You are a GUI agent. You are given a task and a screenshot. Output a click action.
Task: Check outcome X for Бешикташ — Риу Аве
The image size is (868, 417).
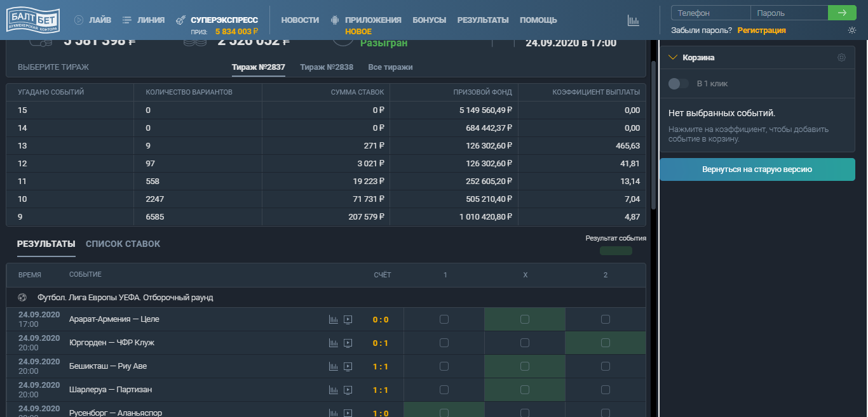[x=525, y=366]
